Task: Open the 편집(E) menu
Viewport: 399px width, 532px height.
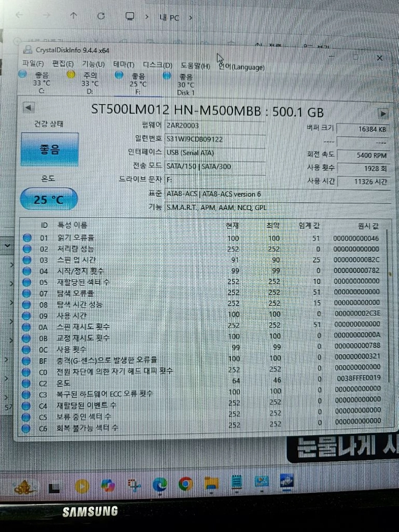Action: coord(63,64)
